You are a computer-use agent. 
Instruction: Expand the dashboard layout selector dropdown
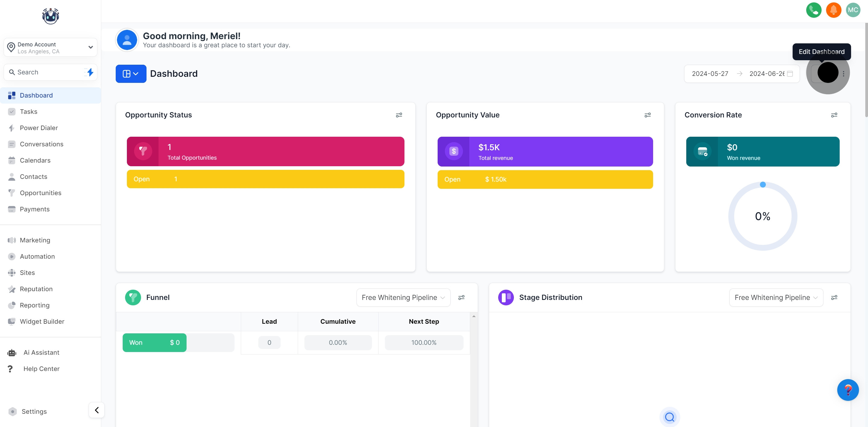131,74
